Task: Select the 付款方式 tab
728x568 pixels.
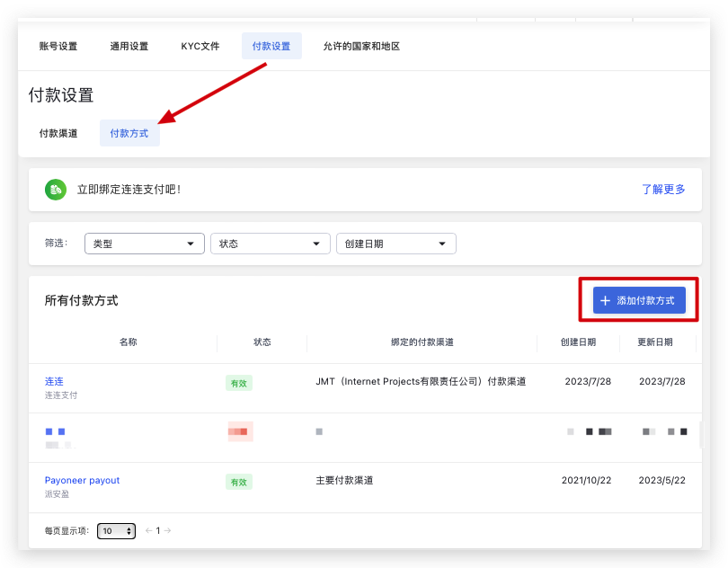Action: pyautogui.click(x=128, y=133)
